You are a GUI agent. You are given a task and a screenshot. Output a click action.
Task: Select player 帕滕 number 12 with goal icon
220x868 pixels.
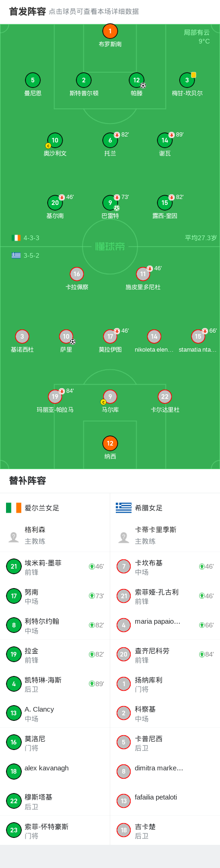point(136,81)
